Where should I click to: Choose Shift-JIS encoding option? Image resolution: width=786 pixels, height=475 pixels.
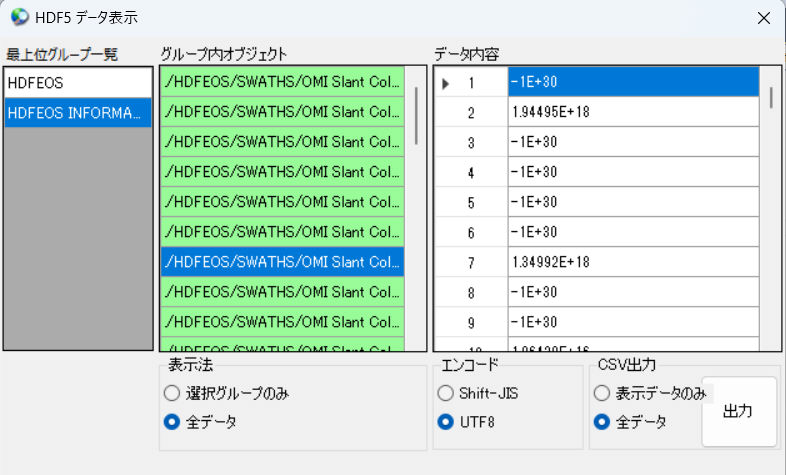point(446,394)
